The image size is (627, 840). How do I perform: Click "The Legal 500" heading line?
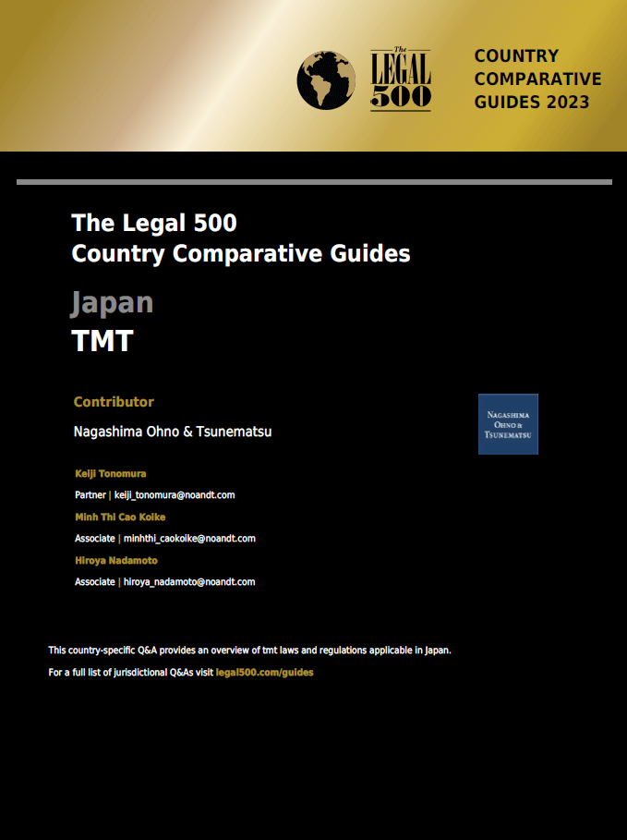pyautogui.click(x=154, y=224)
